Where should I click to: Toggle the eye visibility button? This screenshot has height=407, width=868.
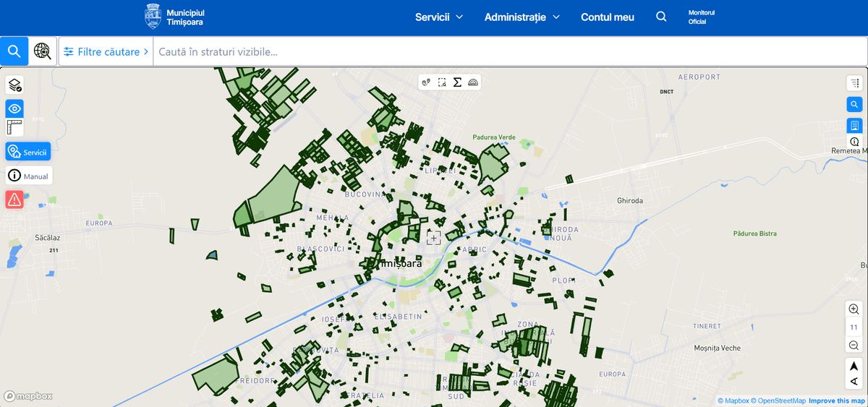[15, 108]
